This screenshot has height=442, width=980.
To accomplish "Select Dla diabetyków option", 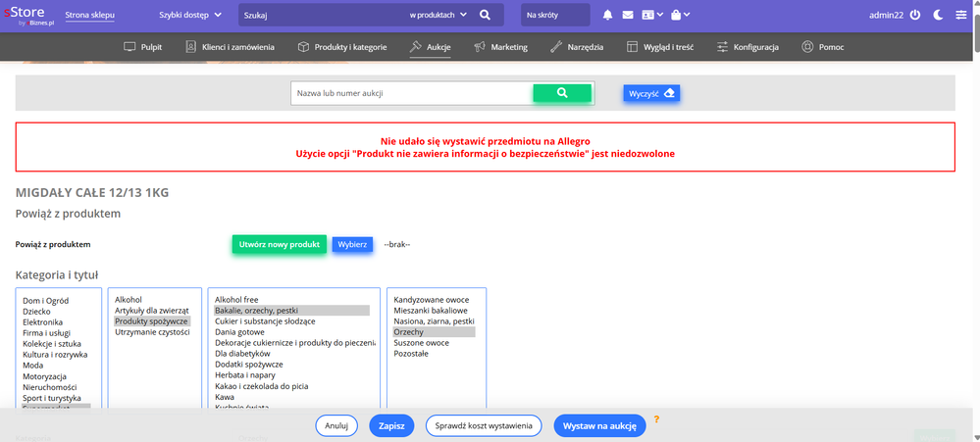I will 242,354.
